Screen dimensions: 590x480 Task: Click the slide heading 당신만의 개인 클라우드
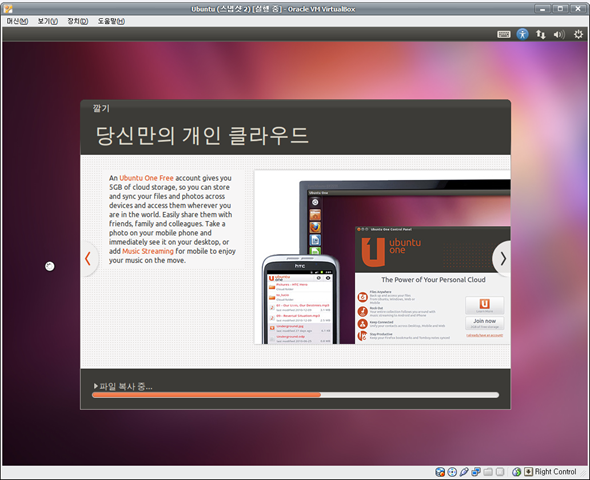[202, 135]
